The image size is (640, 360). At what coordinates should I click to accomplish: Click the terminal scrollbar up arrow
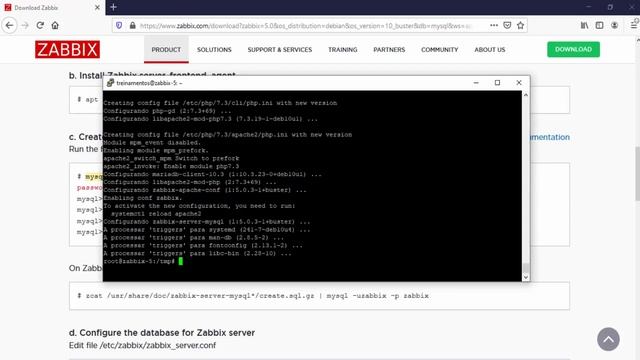click(526, 95)
